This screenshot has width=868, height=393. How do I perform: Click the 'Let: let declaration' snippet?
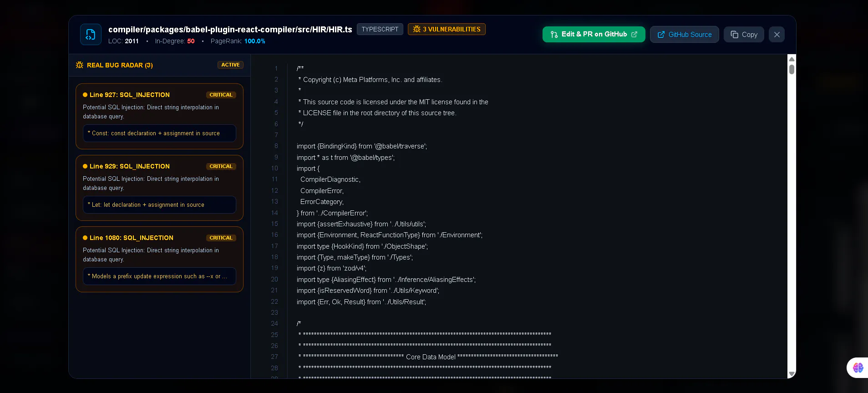(159, 205)
